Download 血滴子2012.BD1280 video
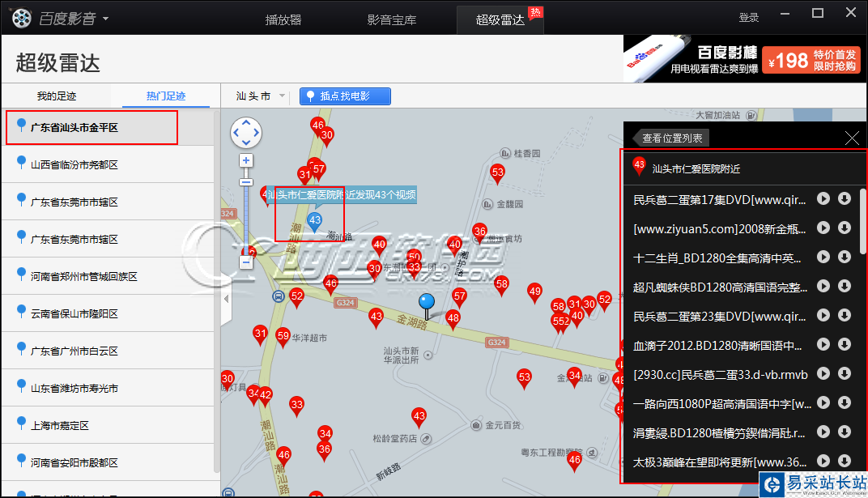This screenshot has height=498, width=868. [x=845, y=344]
